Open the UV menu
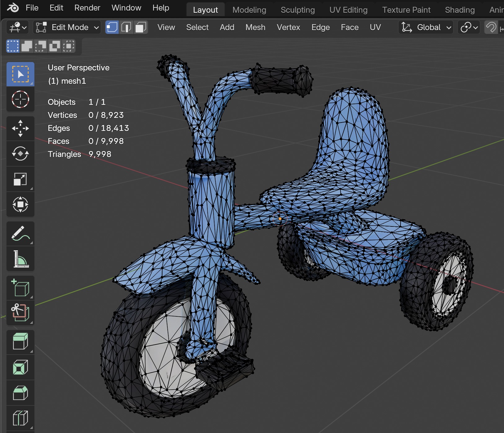The height and width of the screenshot is (433, 504). [x=375, y=28]
